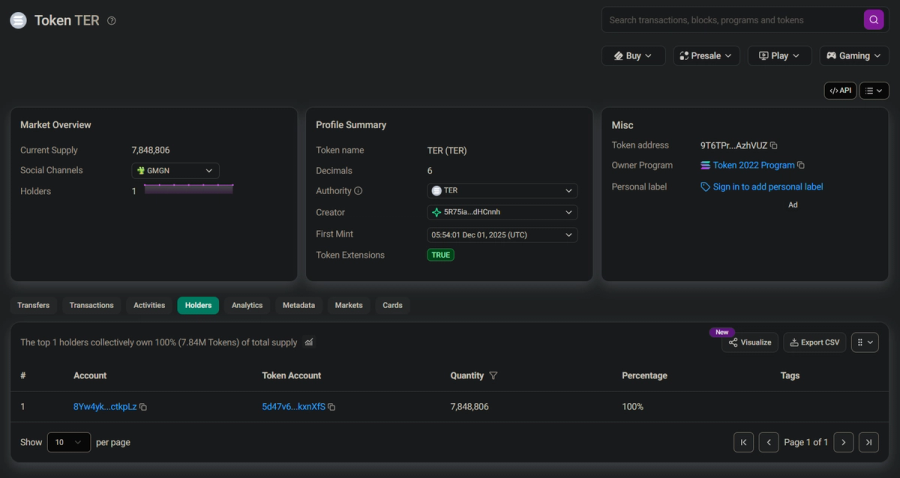Copy the account address 8Yw4yk...ctkpLz

pos(143,407)
